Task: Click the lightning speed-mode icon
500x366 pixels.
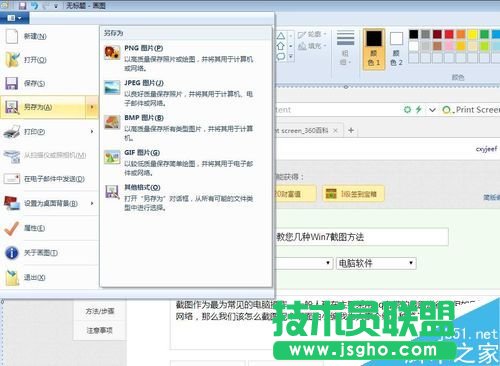Action: tap(419, 109)
